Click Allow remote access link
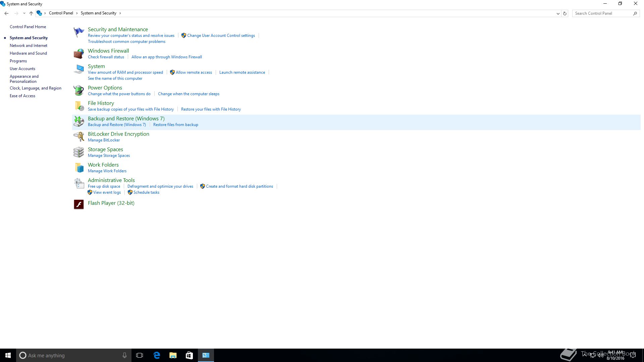Image resolution: width=644 pixels, height=362 pixels. click(194, 72)
